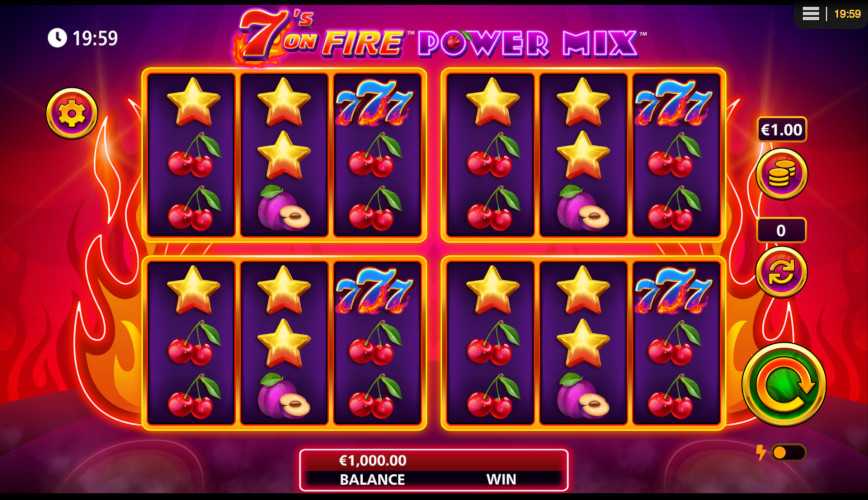Open the hamburger menu in top corner

[811, 13]
